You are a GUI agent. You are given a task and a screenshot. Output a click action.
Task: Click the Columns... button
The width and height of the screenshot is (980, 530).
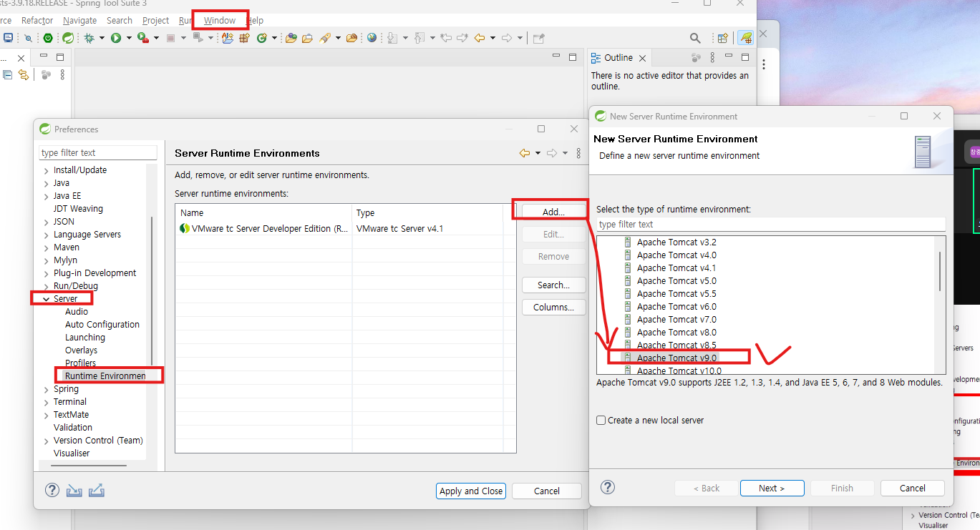pos(553,307)
